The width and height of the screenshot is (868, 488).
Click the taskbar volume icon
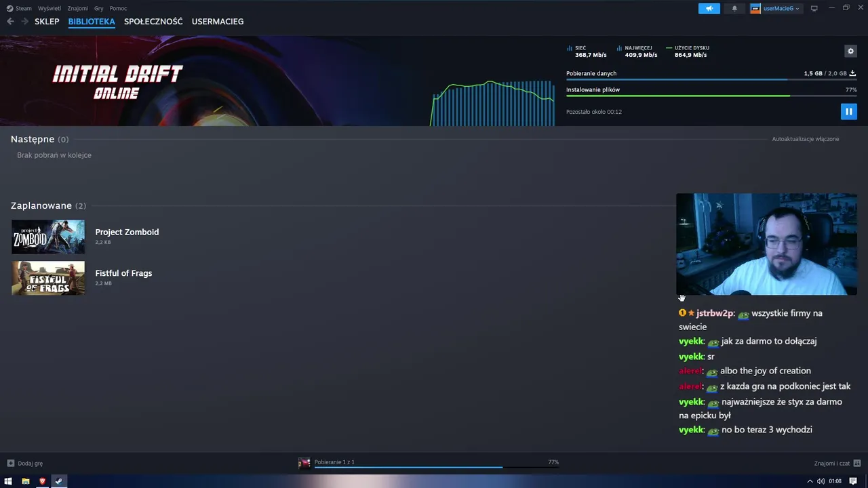click(821, 481)
